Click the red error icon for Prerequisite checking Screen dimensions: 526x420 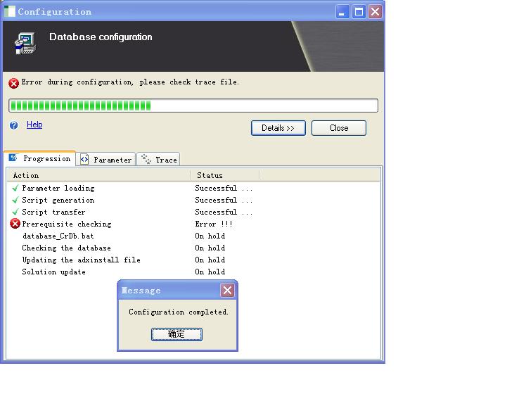coord(15,224)
